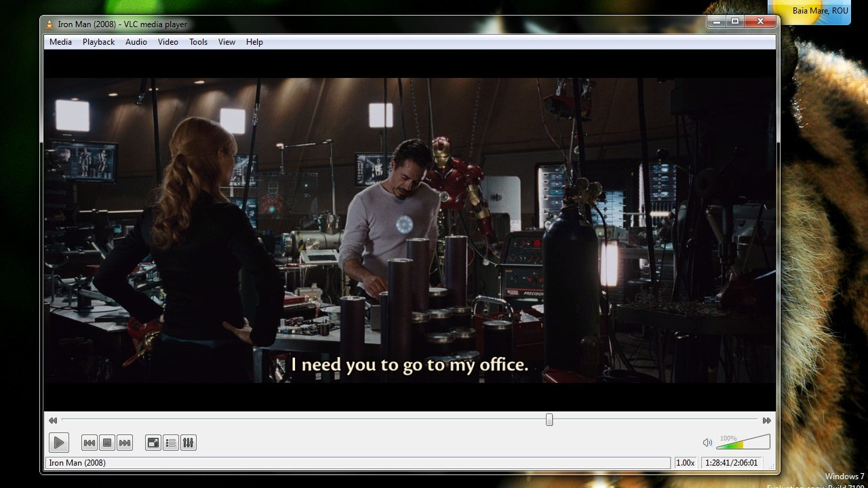Image resolution: width=868 pixels, height=488 pixels.
Task: Open the Media menu
Action: pyautogui.click(x=60, y=41)
